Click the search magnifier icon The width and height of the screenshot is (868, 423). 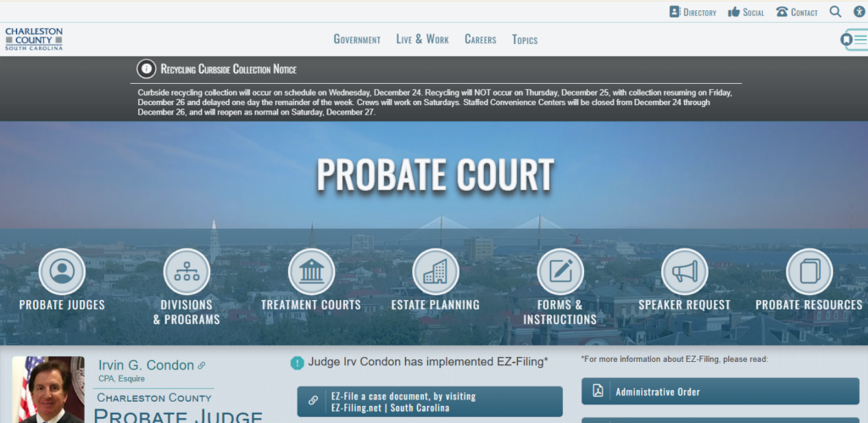(x=835, y=12)
